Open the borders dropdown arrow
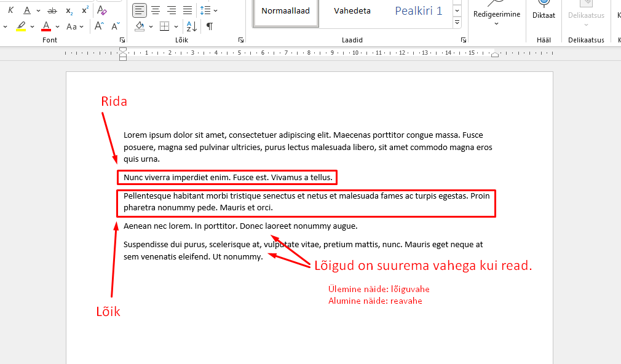Viewport: 621px width, 364px height. click(x=176, y=27)
